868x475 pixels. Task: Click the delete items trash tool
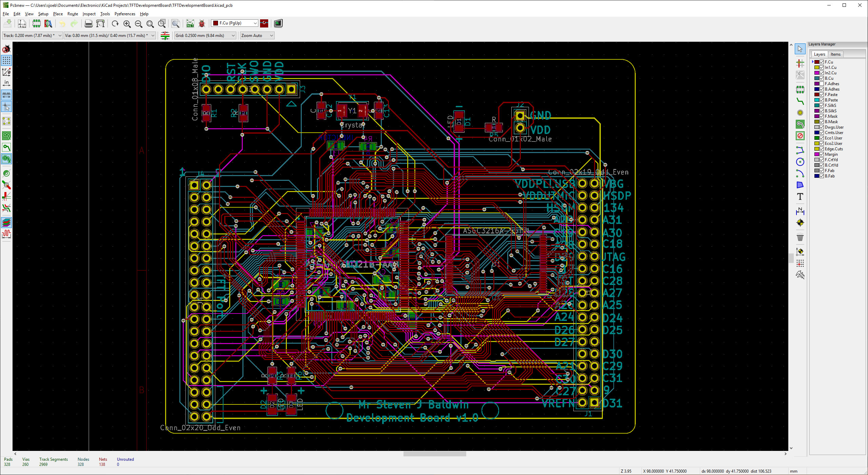pos(800,237)
